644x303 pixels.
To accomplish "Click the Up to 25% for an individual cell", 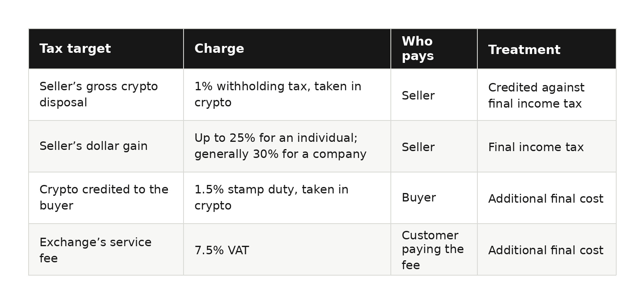I will click(x=287, y=146).
